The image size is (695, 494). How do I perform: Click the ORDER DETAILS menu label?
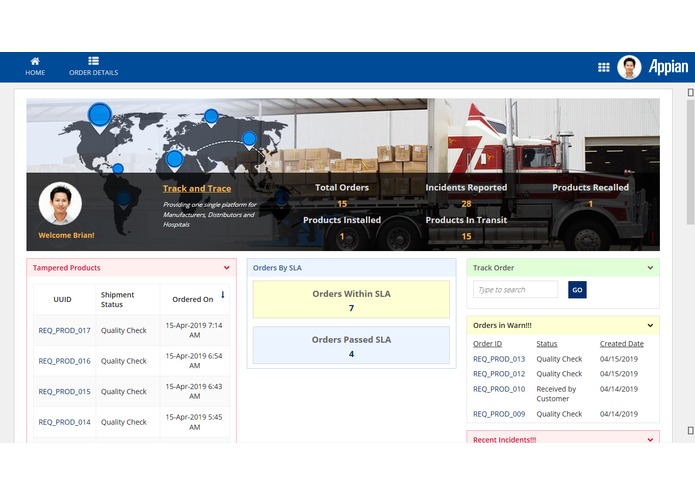(x=94, y=73)
